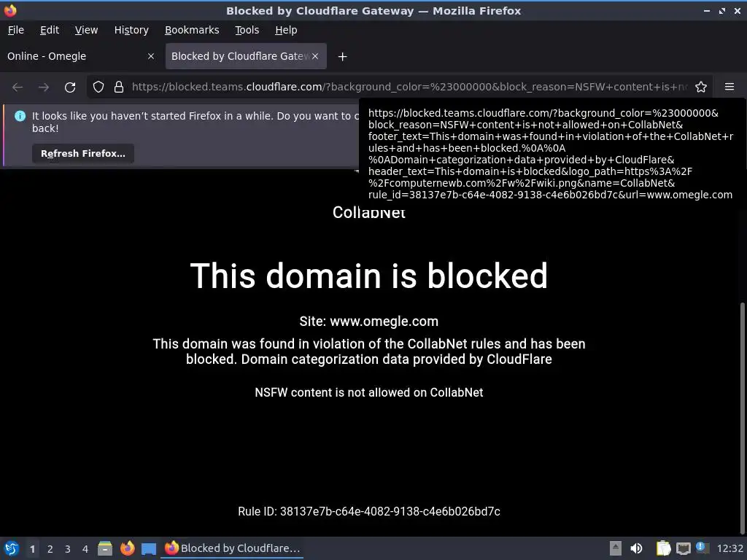
Task: Open the Edit menu
Action: pyautogui.click(x=50, y=30)
